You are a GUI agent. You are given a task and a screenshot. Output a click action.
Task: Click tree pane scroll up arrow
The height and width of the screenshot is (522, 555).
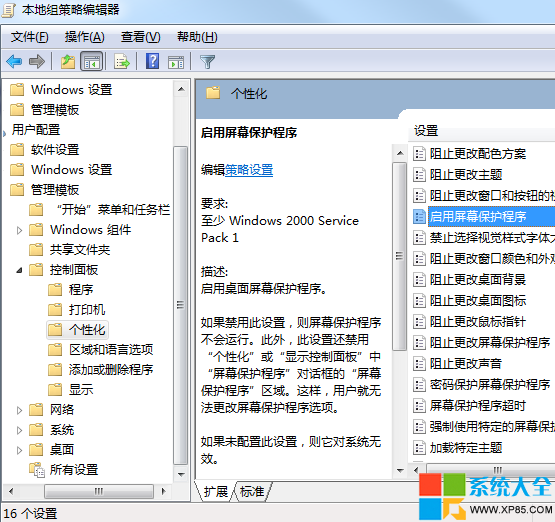point(181,89)
